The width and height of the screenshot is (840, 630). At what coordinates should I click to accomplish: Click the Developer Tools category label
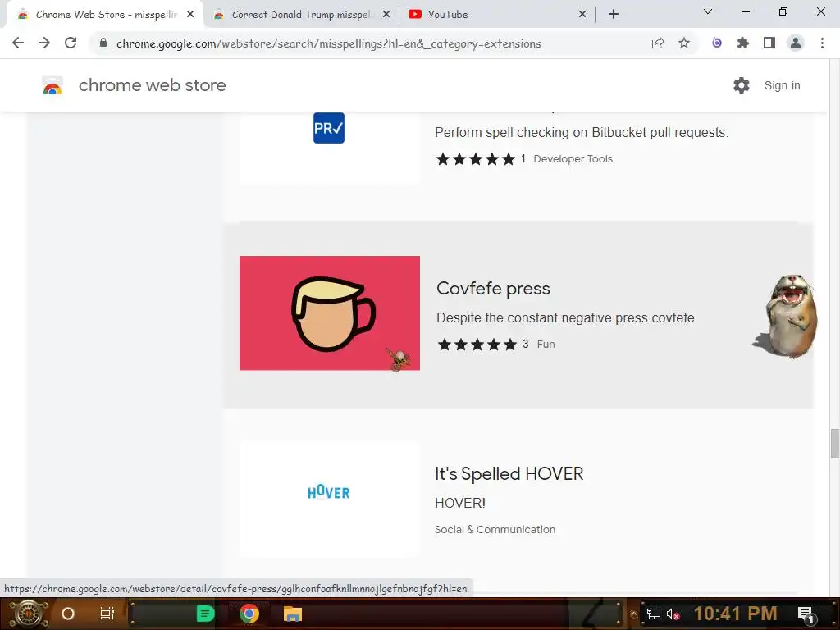click(573, 158)
